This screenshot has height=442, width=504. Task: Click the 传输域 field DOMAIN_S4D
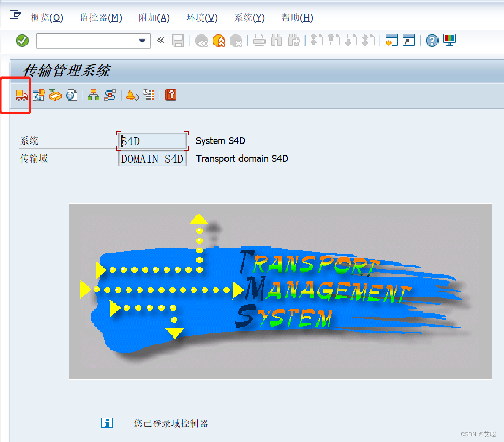(152, 159)
